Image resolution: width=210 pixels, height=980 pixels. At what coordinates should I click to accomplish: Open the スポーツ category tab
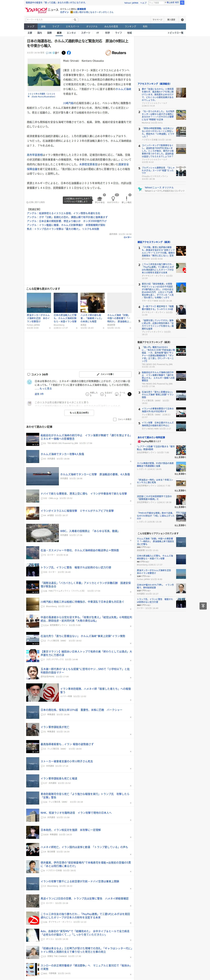[86, 33]
